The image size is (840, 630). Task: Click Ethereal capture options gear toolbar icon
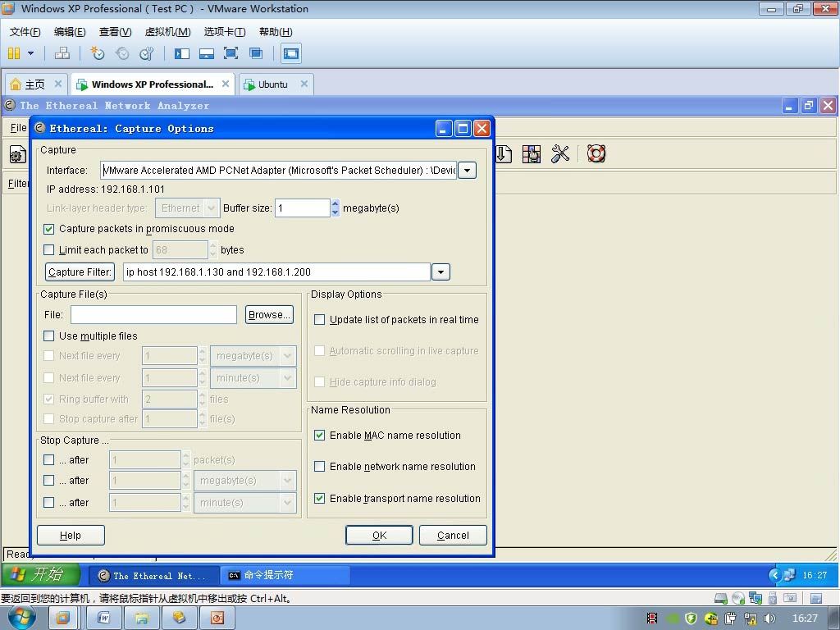click(x=18, y=155)
